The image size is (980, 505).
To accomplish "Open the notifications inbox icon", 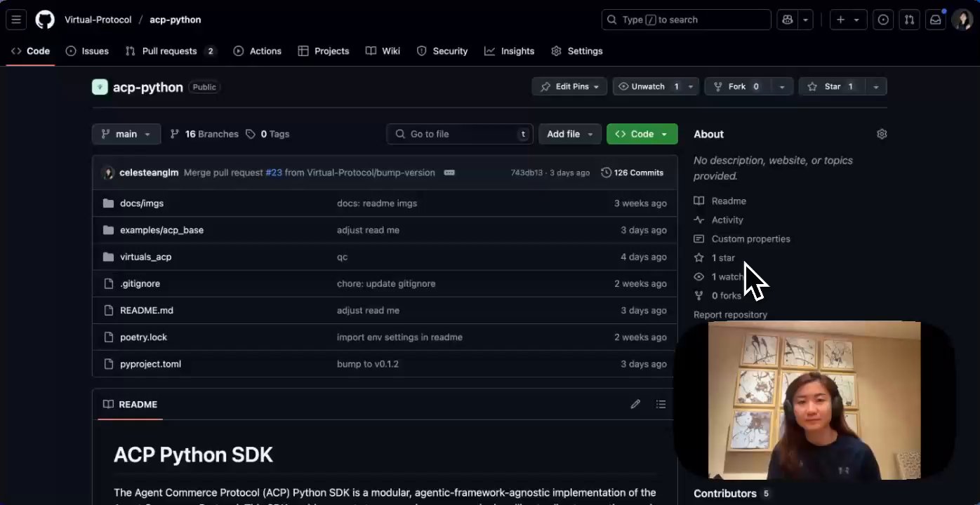I will [935, 20].
